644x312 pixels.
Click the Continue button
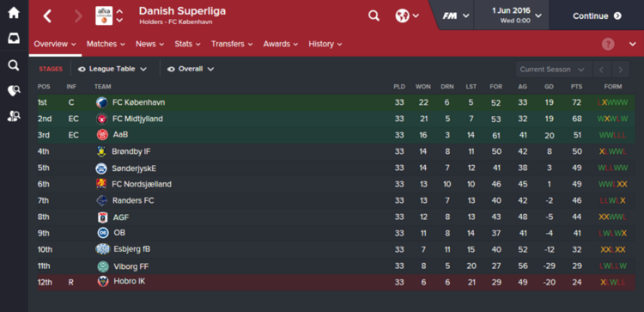[597, 15]
